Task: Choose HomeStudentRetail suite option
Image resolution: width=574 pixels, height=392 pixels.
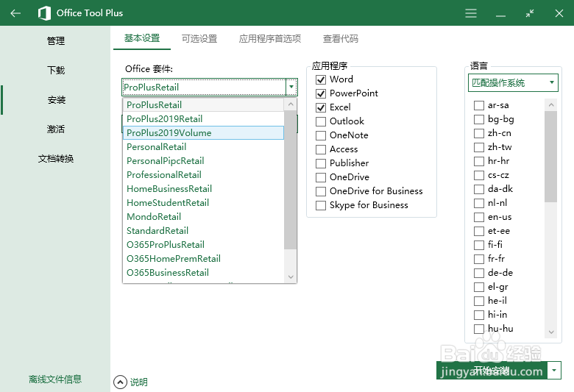Action: [203, 203]
